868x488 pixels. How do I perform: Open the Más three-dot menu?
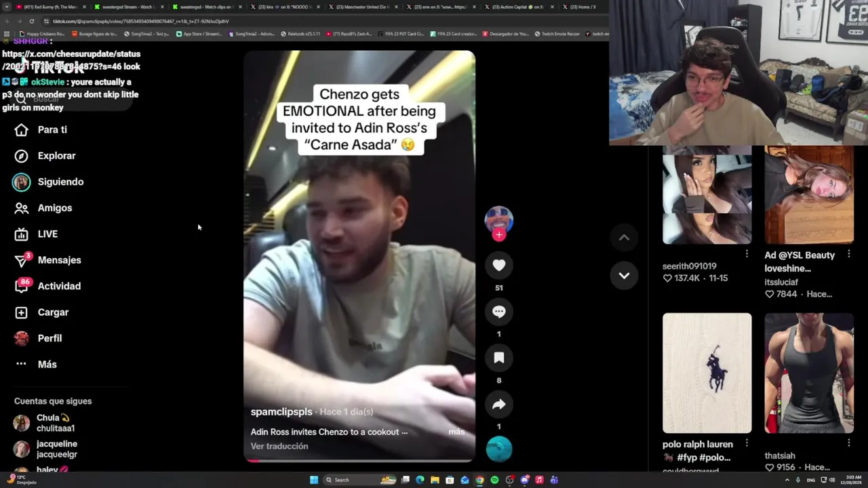(37, 365)
